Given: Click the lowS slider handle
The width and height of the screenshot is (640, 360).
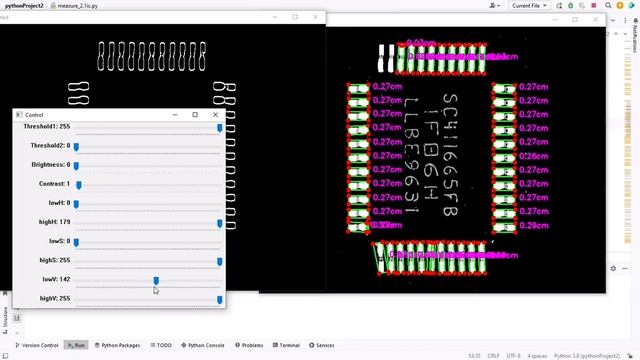Looking at the screenshot, I should (x=76, y=242).
